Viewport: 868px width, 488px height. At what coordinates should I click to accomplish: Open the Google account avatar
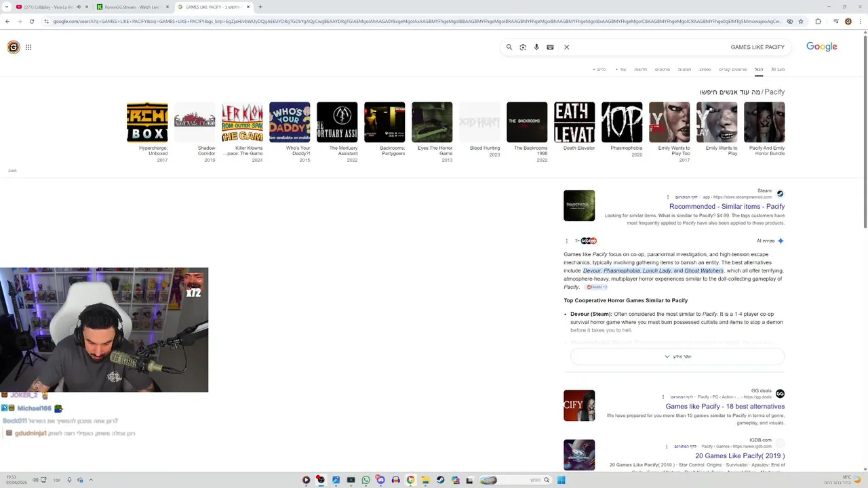[14, 47]
